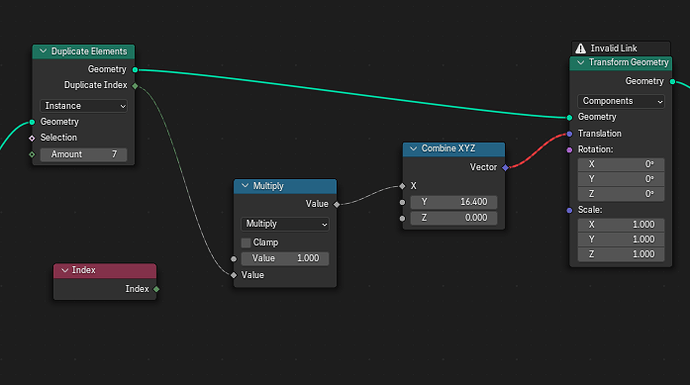Screen dimensions: 690x385
Task: Click the Rotation Z 0° field
Action: click(621, 194)
